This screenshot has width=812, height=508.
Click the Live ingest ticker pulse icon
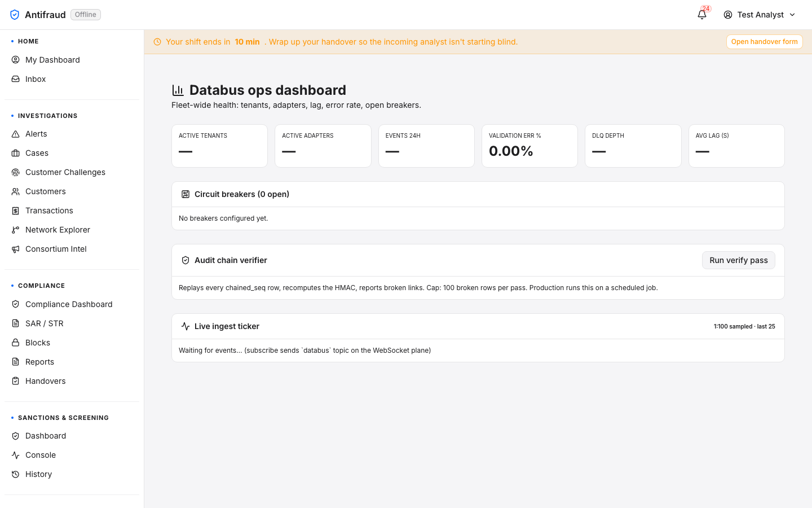pyautogui.click(x=186, y=326)
